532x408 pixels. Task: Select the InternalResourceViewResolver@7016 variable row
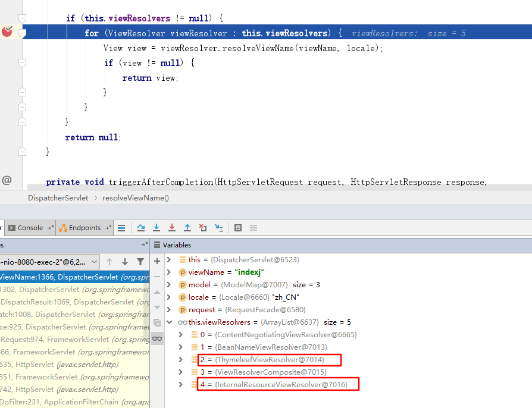point(280,385)
